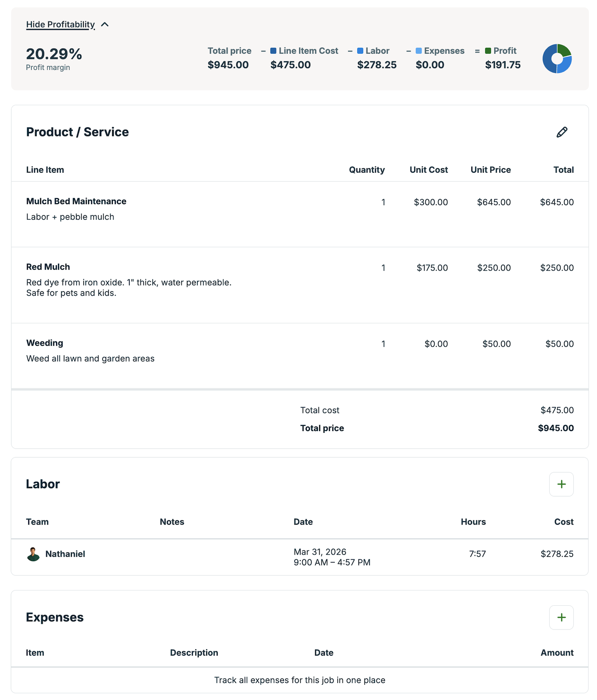597x700 pixels.
Task: Click Nathaniel's avatar in Labor table
Action: click(x=33, y=554)
